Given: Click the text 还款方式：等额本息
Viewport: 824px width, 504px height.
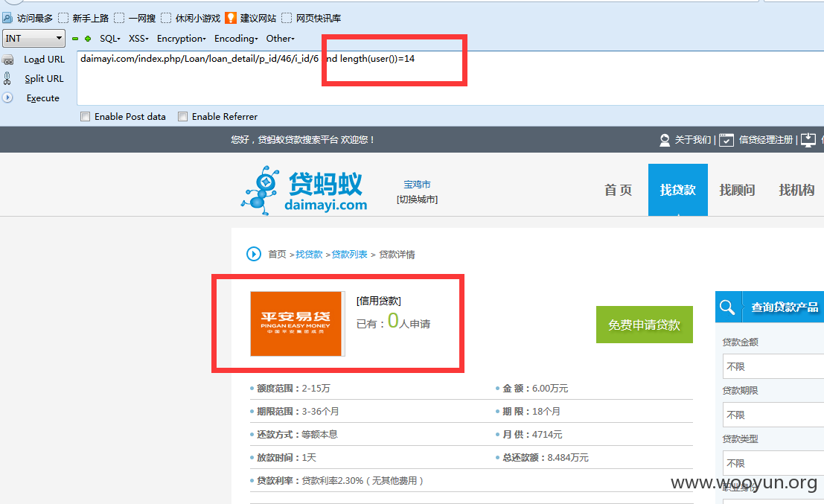Looking at the screenshot, I should click(298, 435).
